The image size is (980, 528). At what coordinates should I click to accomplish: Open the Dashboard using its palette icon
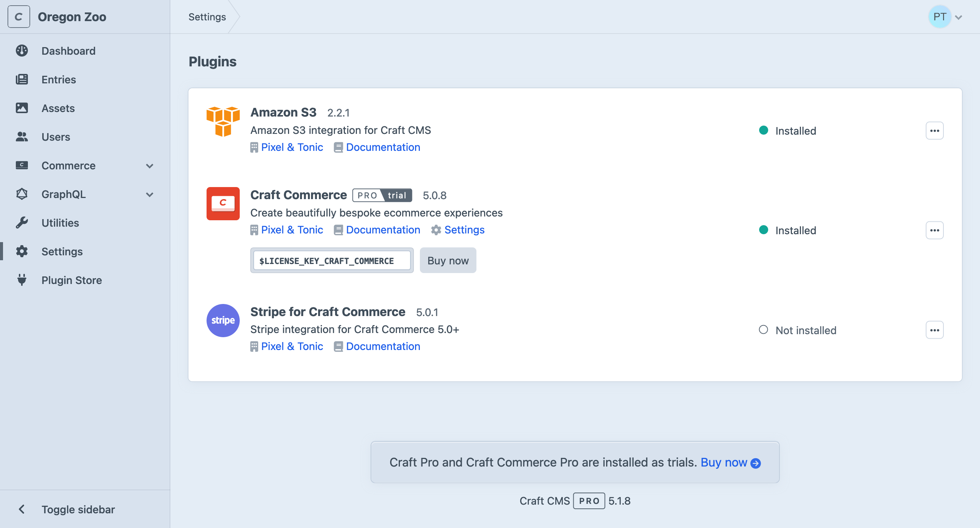pos(22,51)
